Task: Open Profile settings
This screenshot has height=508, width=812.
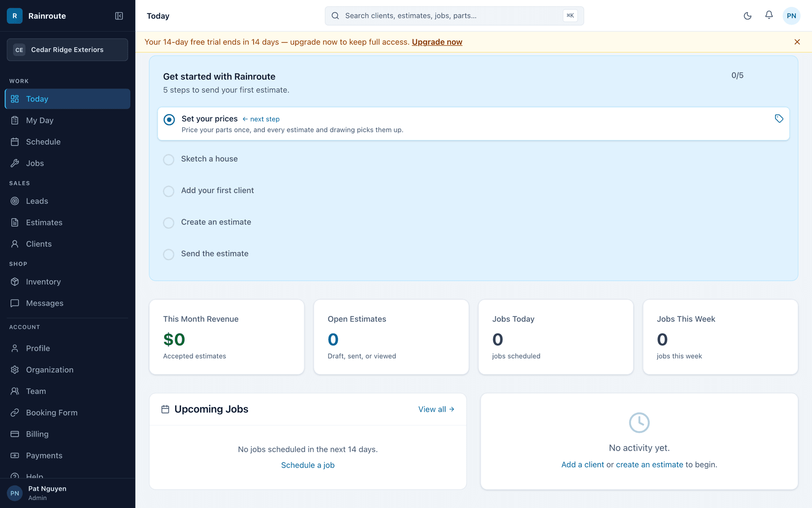Action: 68,348
